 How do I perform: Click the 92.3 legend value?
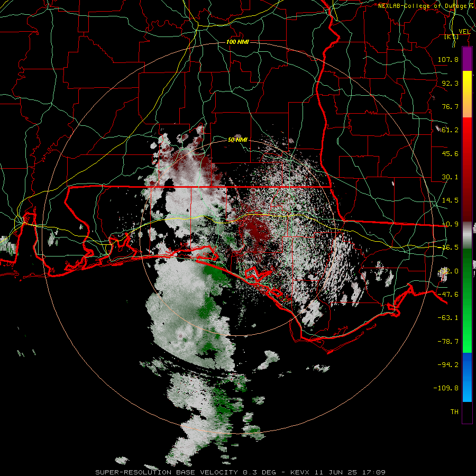pos(450,83)
